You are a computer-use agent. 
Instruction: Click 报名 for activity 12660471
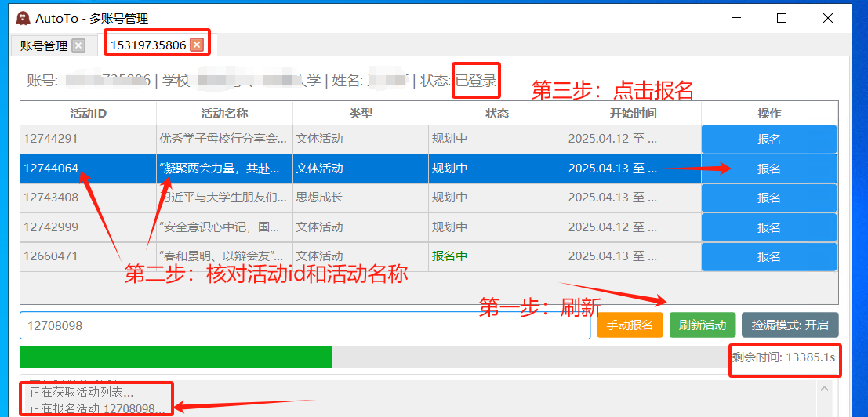click(x=768, y=256)
